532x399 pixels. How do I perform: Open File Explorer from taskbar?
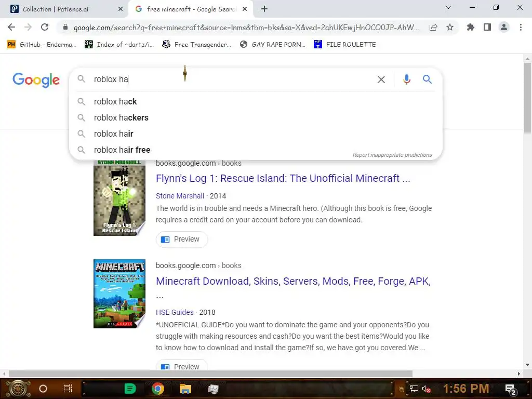185,389
